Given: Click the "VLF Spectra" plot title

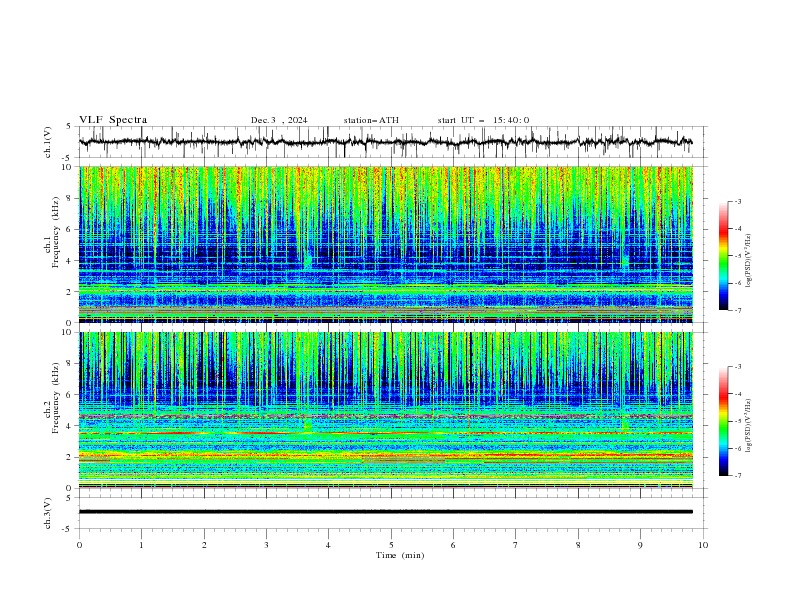Looking at the screenshot, I should coord(113,120).
